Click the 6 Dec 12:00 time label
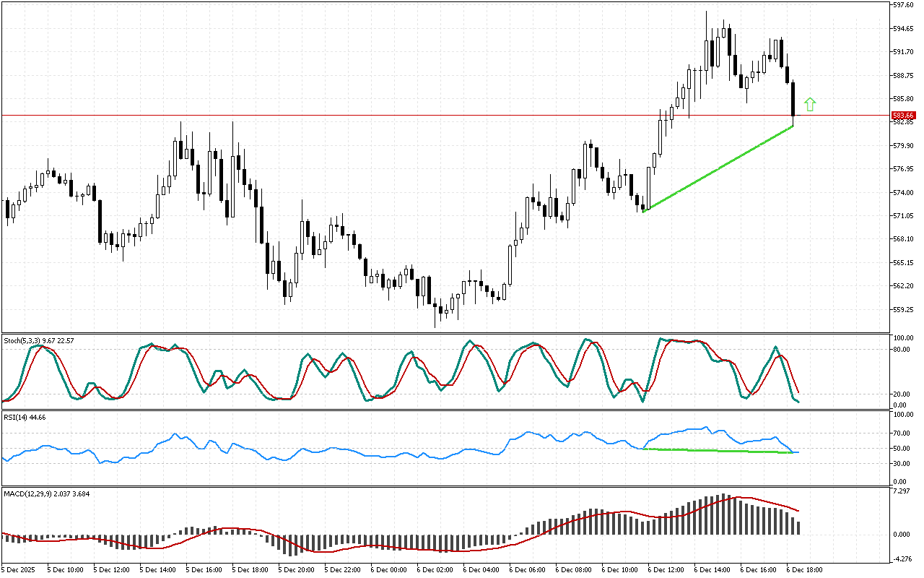The height and width of the screenshot is (578, 924). 666,569
